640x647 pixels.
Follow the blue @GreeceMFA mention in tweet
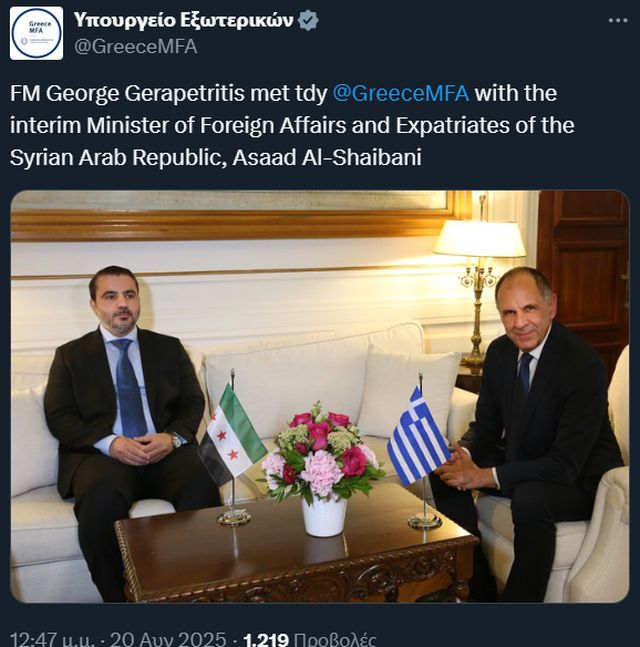click(x=400, y=93)
